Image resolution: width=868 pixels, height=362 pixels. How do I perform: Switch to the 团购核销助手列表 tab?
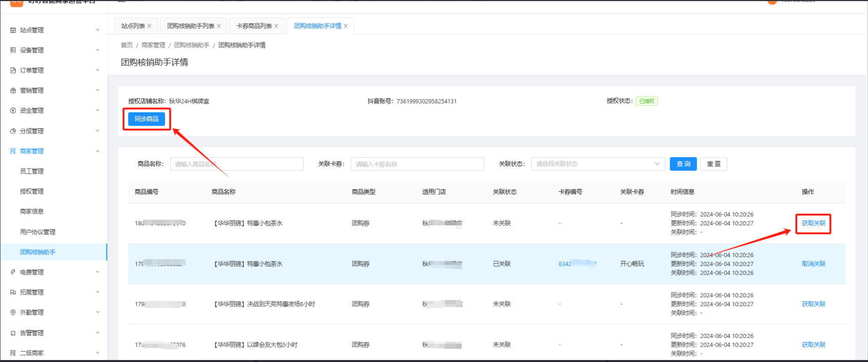pyautogui.click(x=190, y=26)
